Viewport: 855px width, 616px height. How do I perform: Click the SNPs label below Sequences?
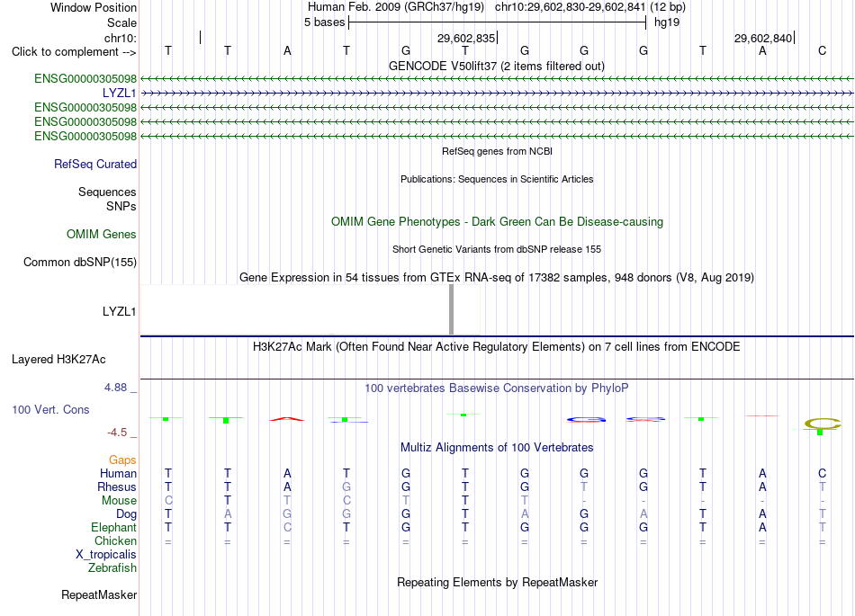[x=121, y=207]
